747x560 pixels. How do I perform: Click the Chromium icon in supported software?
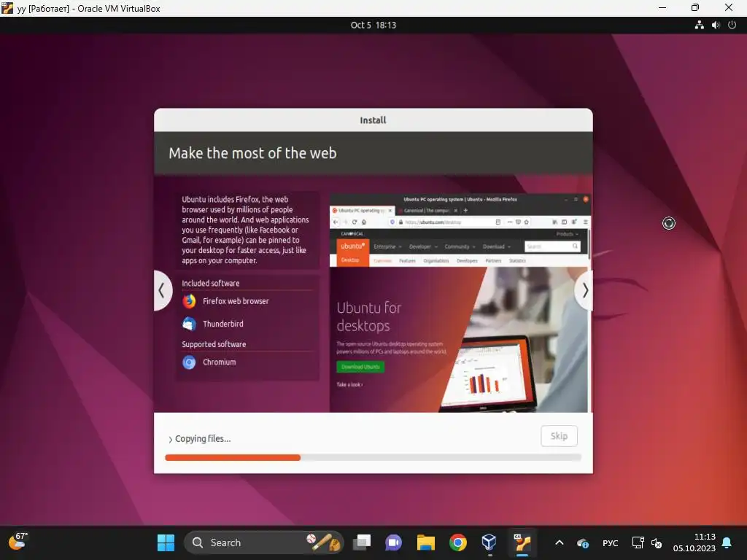[189, 362]
